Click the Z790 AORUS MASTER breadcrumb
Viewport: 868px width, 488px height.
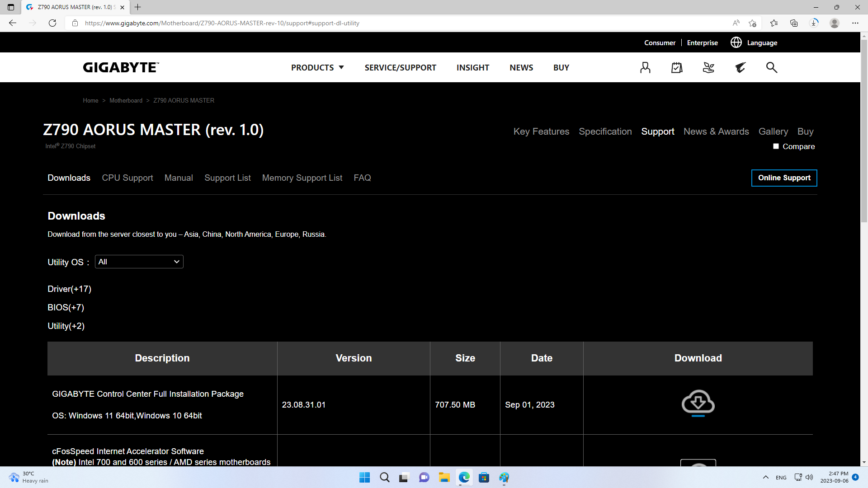pyautogui.click(x=184, y=100)
